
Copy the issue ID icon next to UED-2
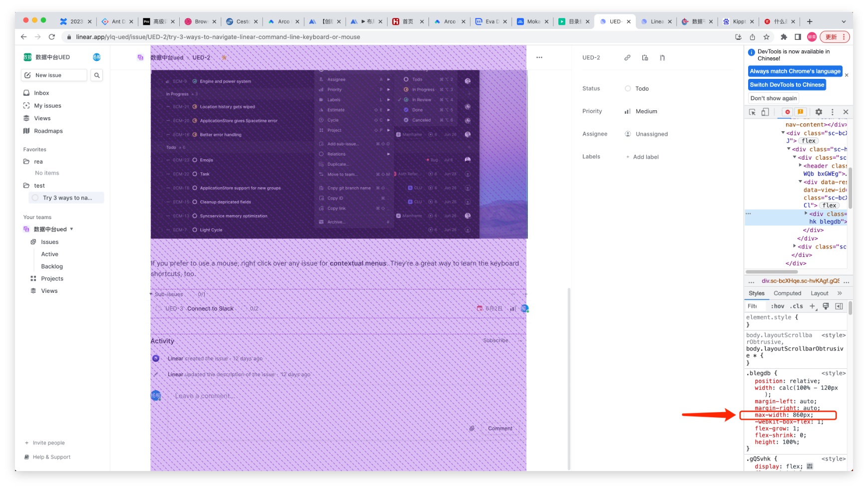645,58
